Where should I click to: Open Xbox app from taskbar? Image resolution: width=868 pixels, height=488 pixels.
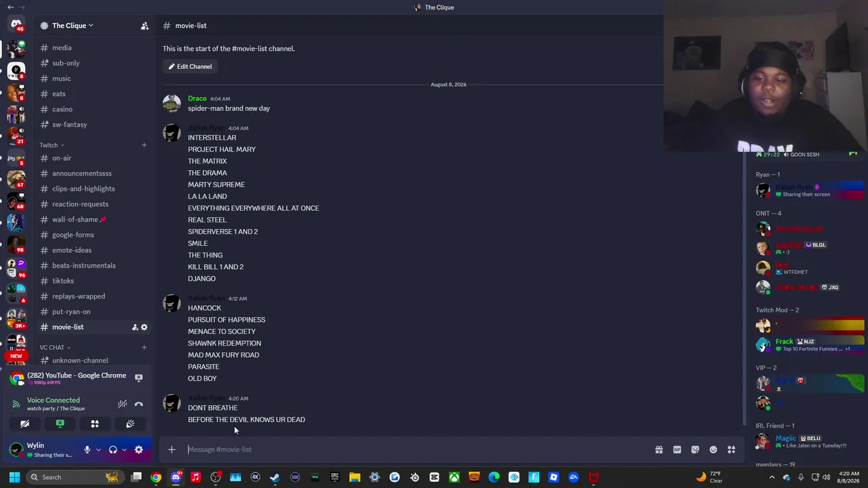454,477
